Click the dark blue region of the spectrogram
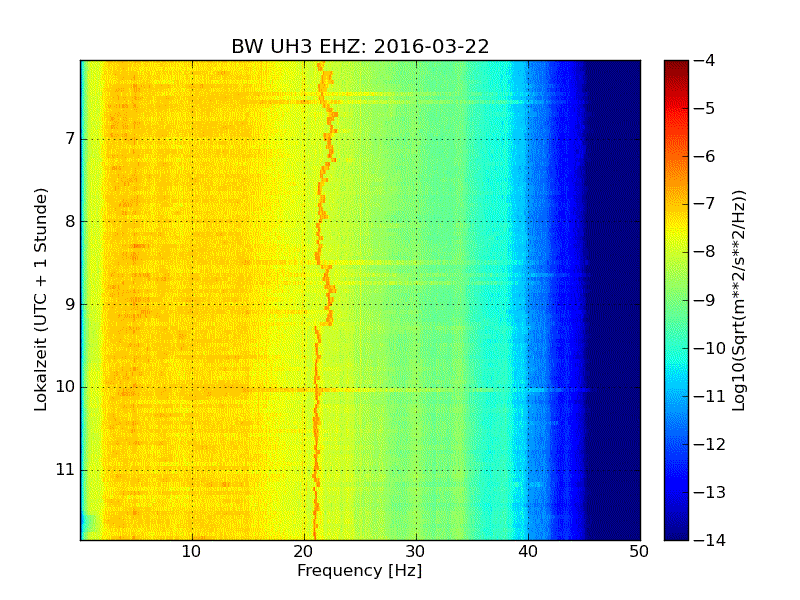The height and width of the screenshot is (600, 800). 612,300
